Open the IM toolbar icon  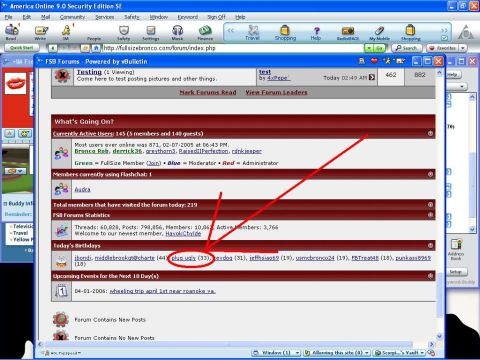coord(66,31)
